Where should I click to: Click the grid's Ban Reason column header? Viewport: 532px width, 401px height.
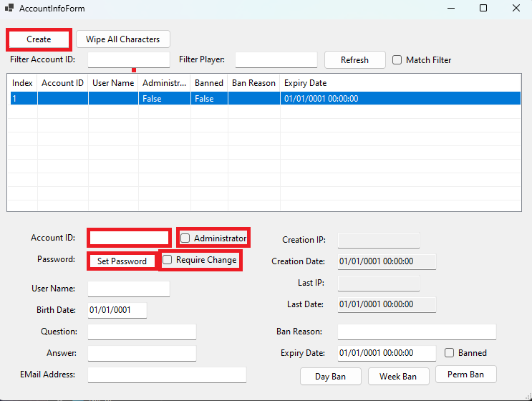point(253,83)
